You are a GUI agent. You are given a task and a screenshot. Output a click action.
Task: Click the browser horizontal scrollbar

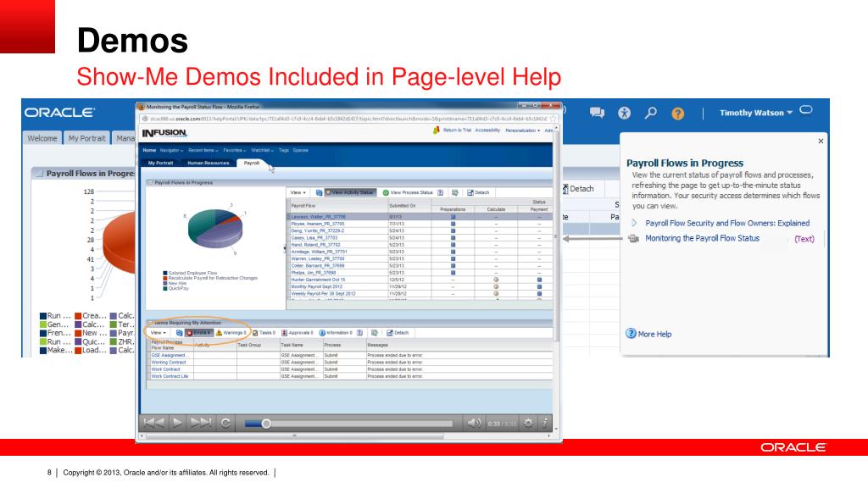point(294,436)
